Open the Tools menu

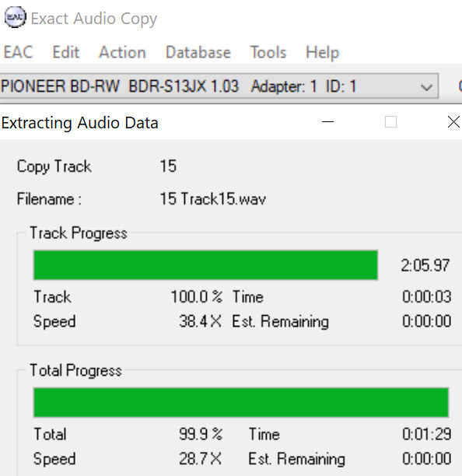coord(268,52)
